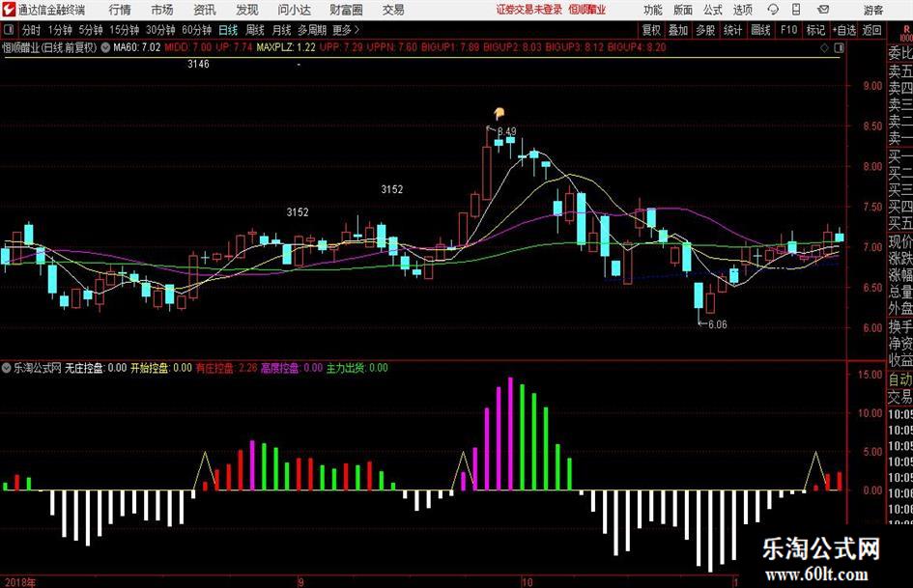
Task: Open the 行情 menu
Action: [120, 10]
